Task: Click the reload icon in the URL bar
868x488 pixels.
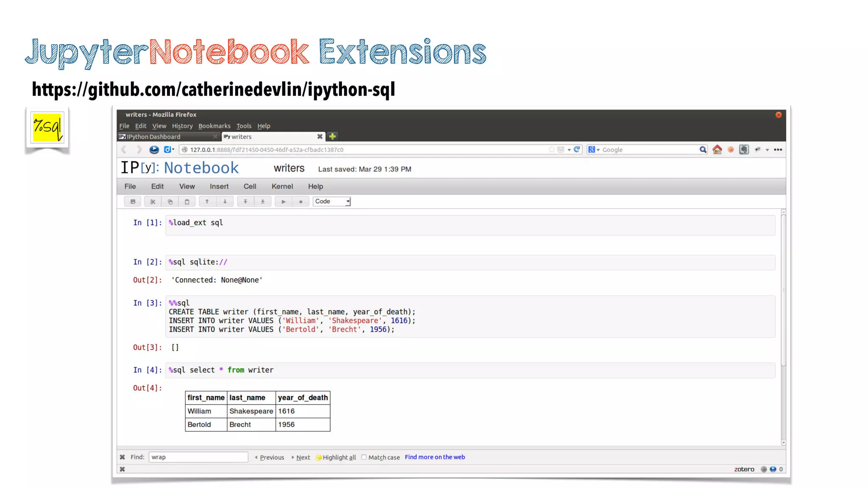Action: (x=577, y=150)
